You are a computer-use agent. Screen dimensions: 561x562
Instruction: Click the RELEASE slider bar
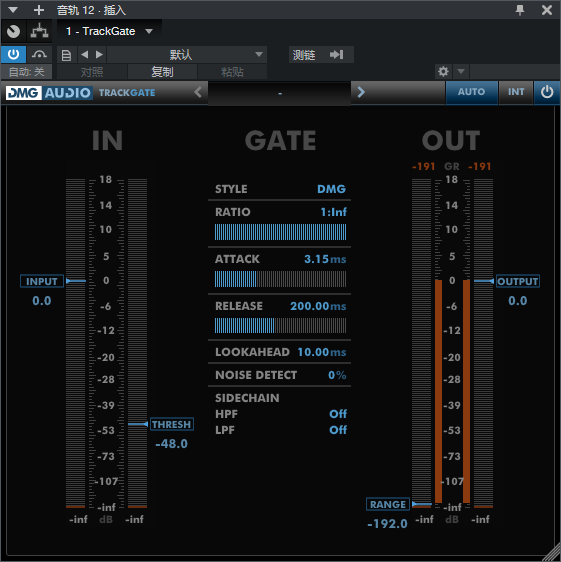pyautogui.click(x=280, y=325)
